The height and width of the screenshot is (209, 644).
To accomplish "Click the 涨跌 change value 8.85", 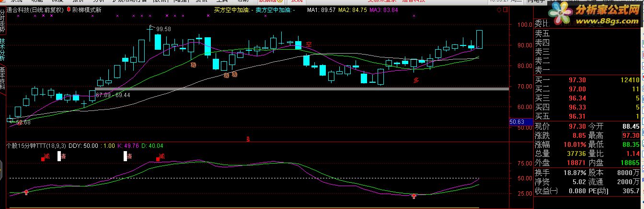I will [579, 135].
